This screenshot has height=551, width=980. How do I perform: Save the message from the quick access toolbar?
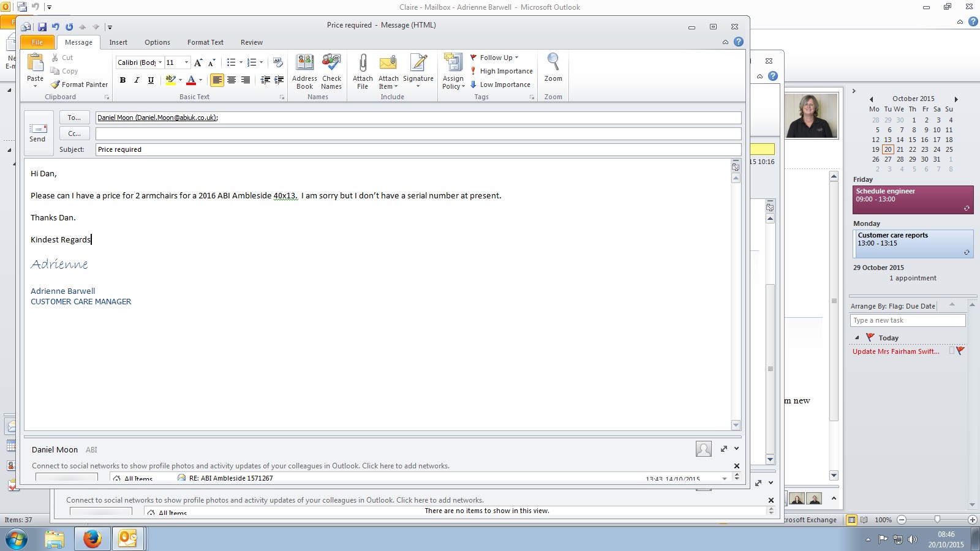click(42, 27)
